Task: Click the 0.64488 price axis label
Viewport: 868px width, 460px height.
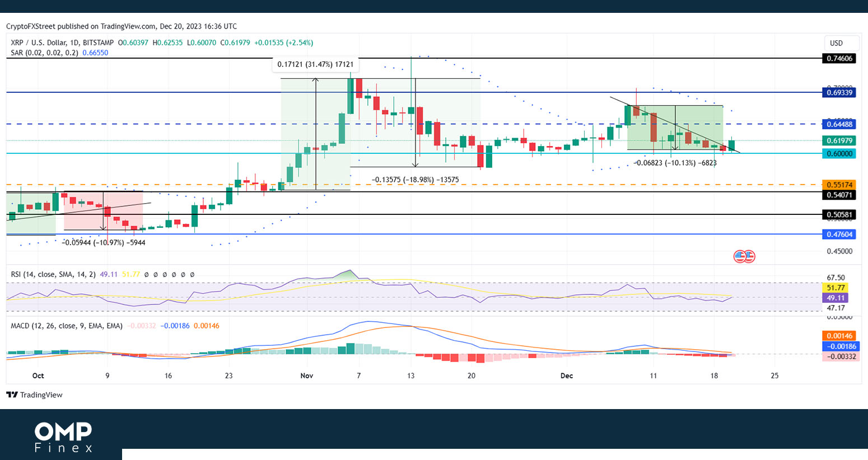Action: 839,124
